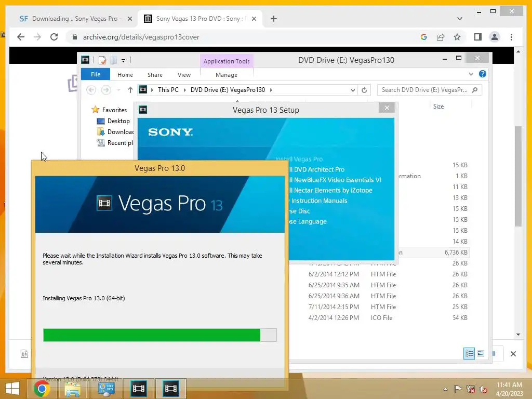Open Downloads in Explorer navigation pane
The width and height of the screenshot is (532, 399).
(x=121, y=132)
